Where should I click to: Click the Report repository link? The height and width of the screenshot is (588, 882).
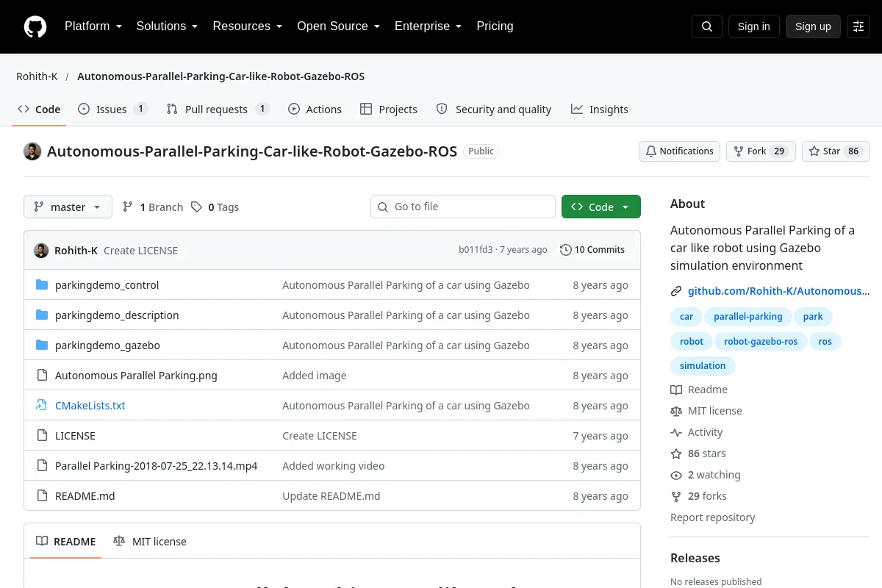[713, 517]
